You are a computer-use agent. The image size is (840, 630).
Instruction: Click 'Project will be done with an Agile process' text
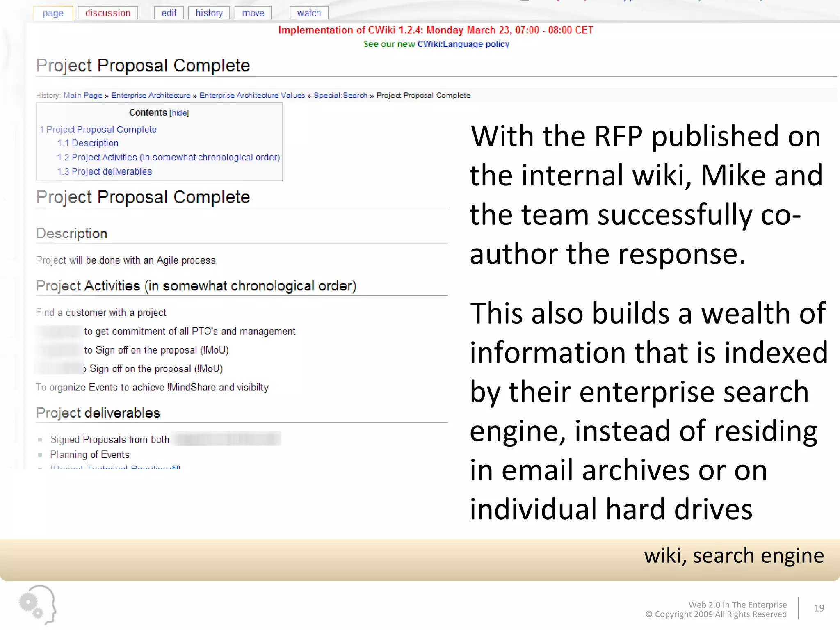point(126,260)
